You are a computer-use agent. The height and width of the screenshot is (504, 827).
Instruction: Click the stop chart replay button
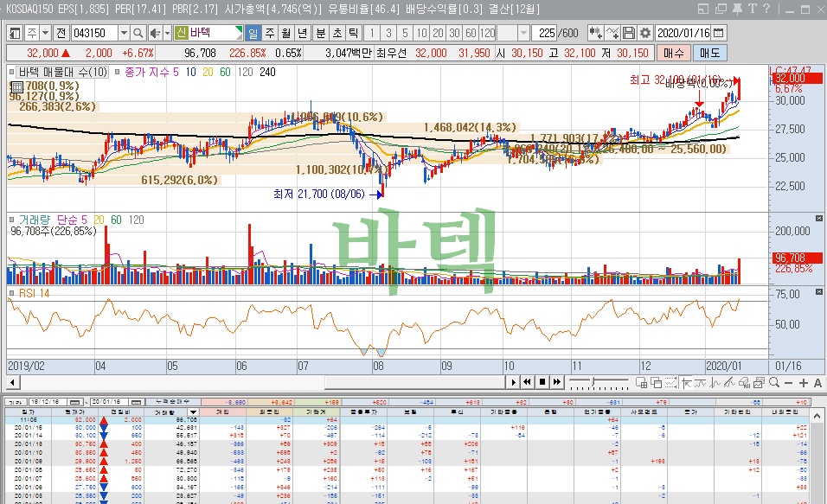click(x=542, y=382)
